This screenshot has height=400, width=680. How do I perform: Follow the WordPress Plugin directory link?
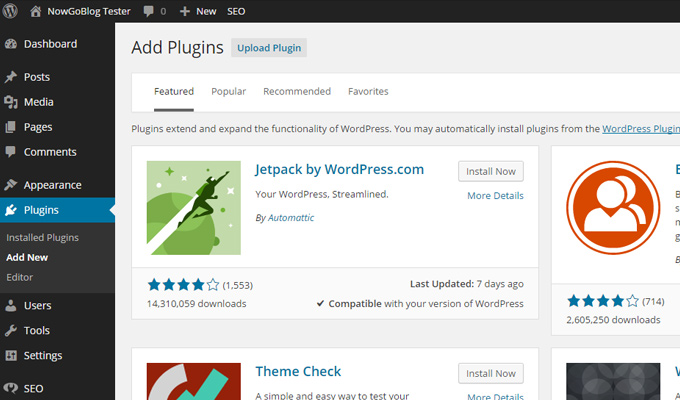tap(641, 129)
